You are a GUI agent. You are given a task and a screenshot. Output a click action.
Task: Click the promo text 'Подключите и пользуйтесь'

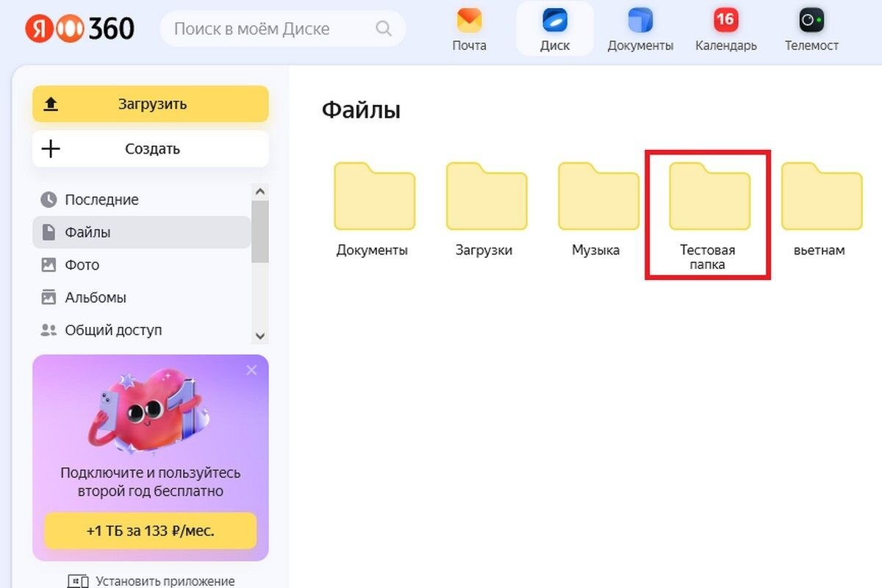(151, 473)
